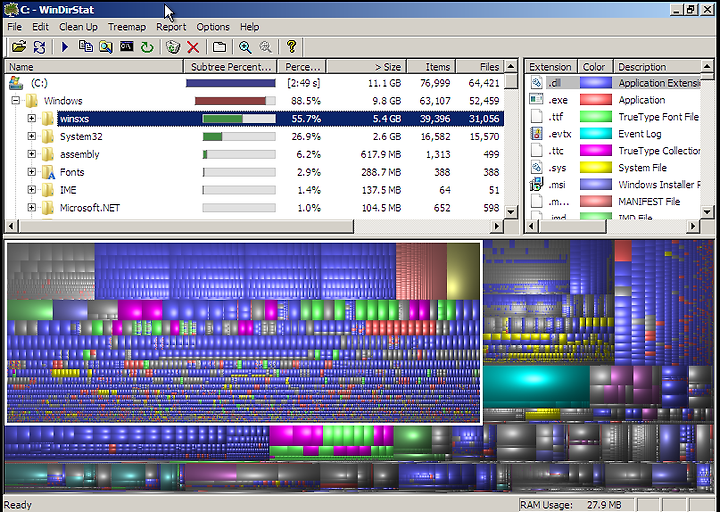This screenshot has width=720, height=512.
Task: Click the C: drive icon in tree
Action: (16, 83)
